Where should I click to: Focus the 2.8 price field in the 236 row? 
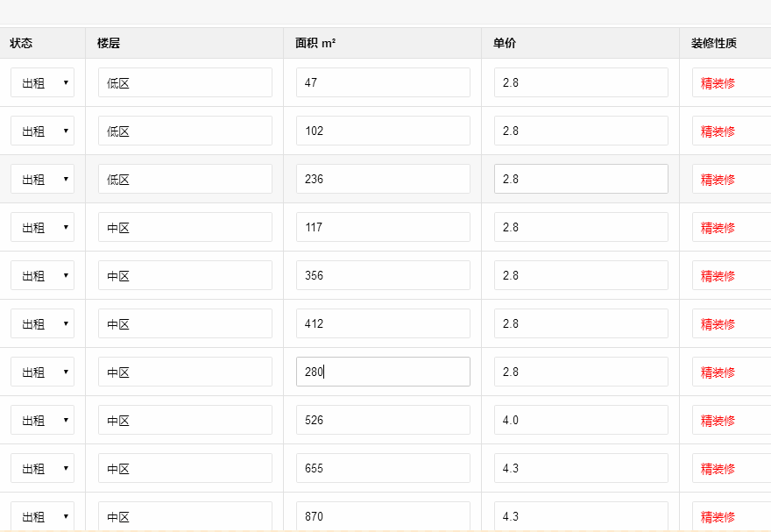[581, 179]
